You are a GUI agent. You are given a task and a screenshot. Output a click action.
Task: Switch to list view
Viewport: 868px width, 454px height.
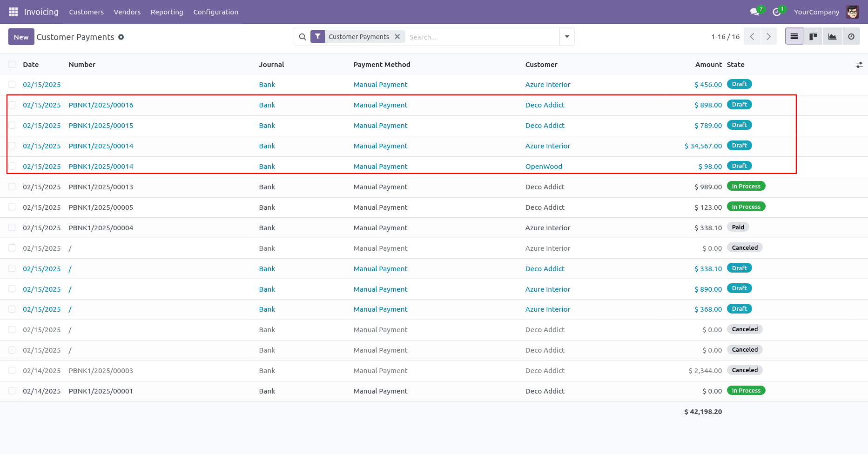point(794,36)
